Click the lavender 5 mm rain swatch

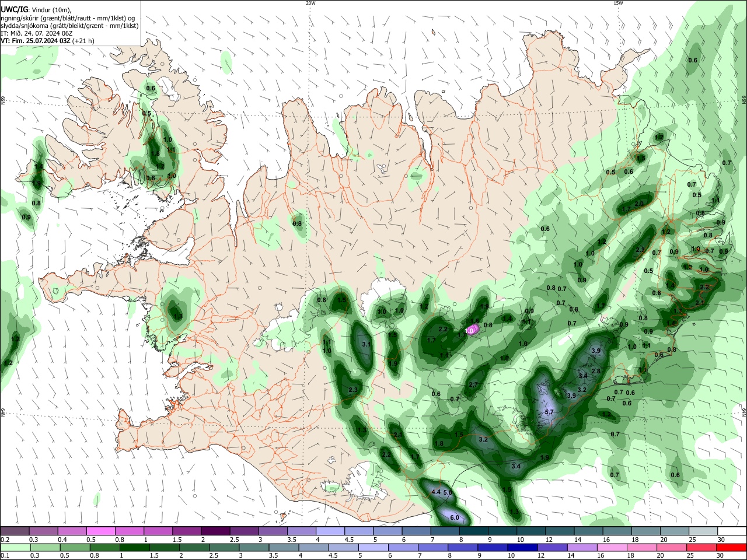[373, 548]
